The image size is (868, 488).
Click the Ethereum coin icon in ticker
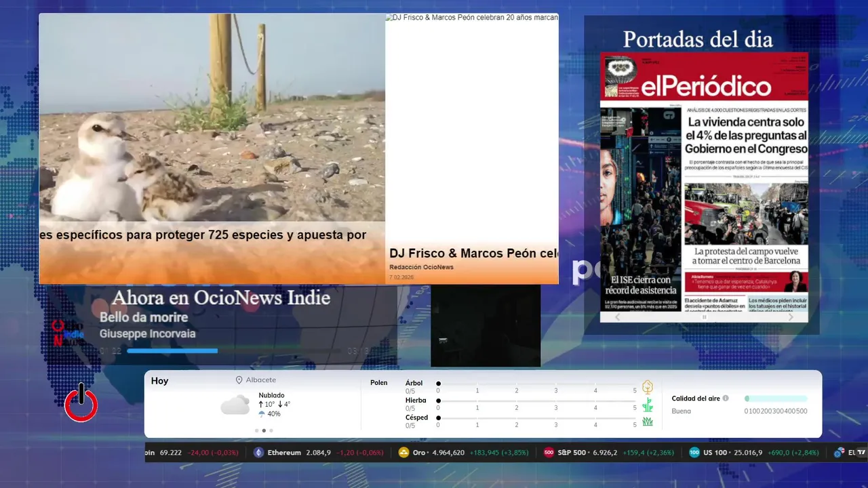258,453
